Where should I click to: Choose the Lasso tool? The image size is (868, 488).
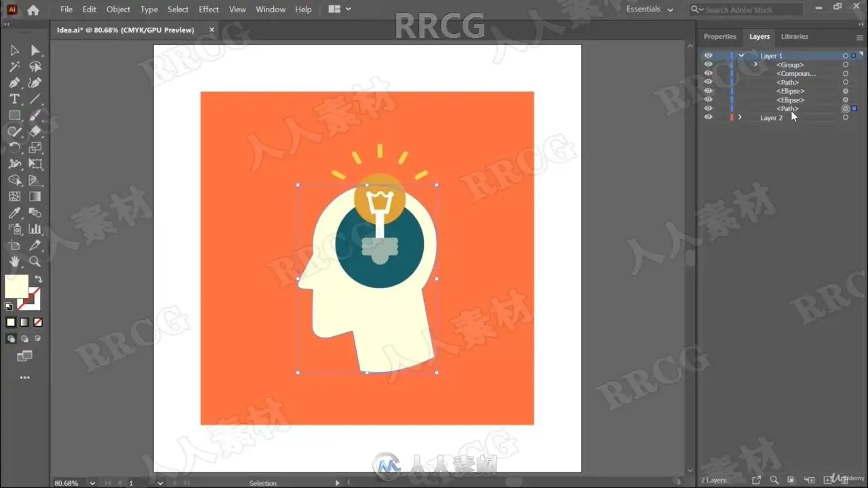[x=35, y=66]
